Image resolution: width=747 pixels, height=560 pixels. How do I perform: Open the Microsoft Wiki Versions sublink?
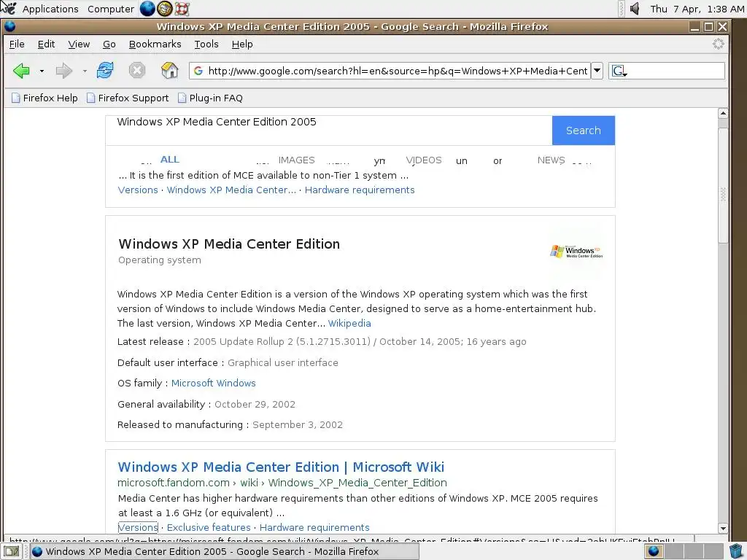click(x=138, y=528)
